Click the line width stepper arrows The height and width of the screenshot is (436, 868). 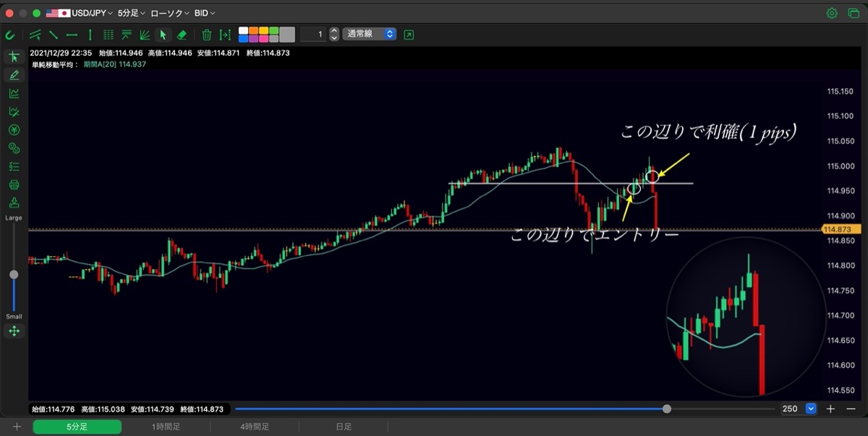pos(333,34)
